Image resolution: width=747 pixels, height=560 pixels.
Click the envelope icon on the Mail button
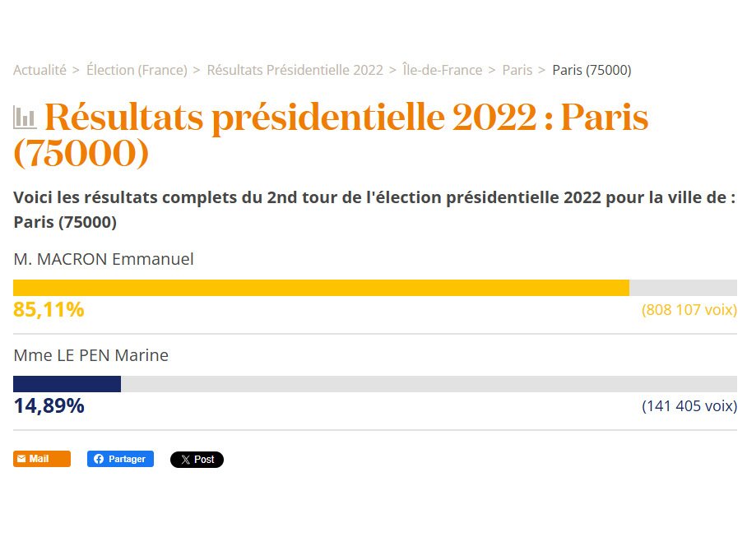(x=21, y=459)
